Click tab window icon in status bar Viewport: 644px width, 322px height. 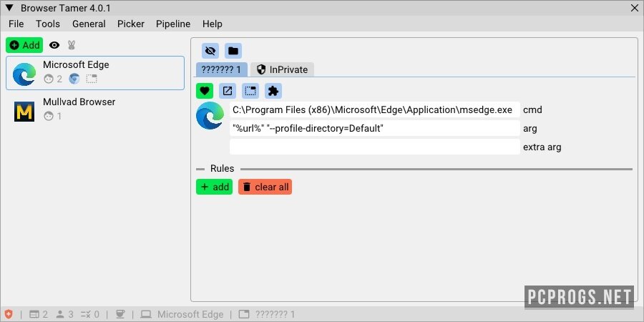244,315
